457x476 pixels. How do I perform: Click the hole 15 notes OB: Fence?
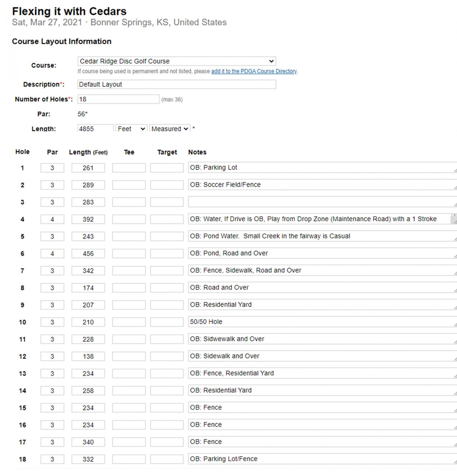(x=322, y=407)
